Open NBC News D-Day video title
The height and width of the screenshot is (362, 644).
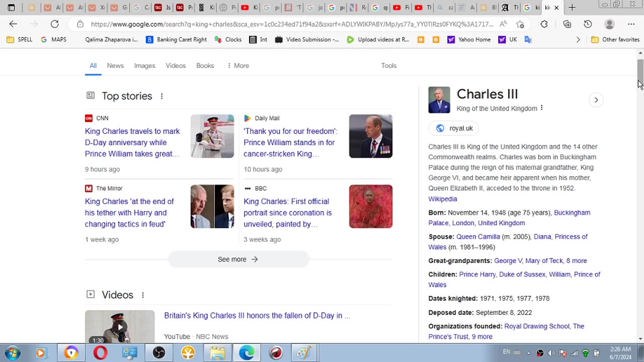pyautogui.click(x=257, y=316)
